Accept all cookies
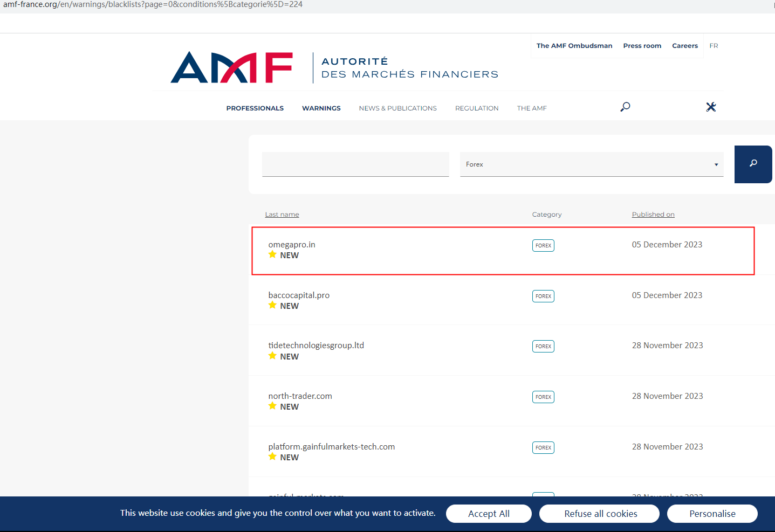Image resolution: width=775 pixels, height=532 pixels. 489,514
